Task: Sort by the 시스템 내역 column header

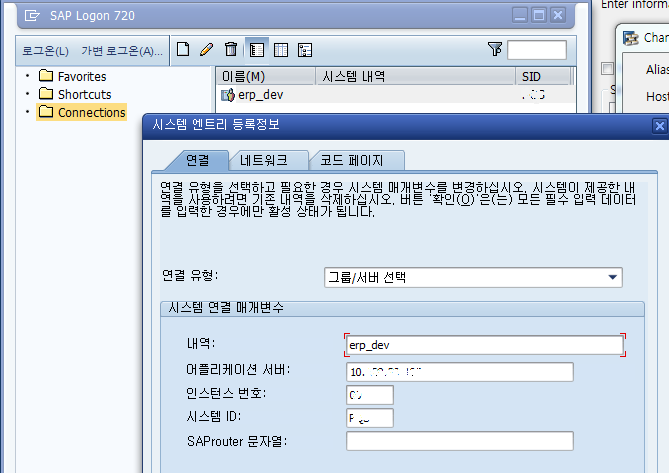Action: (415, 76)
